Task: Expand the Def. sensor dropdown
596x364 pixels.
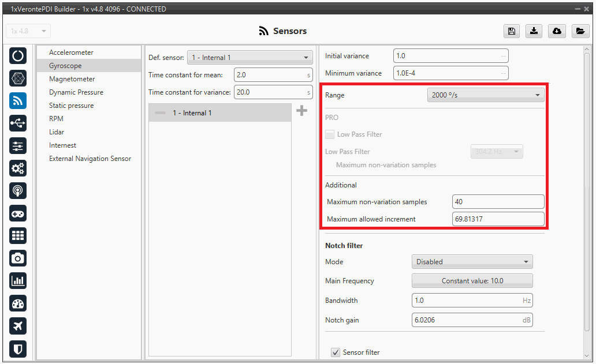Action: click(249, 58)
